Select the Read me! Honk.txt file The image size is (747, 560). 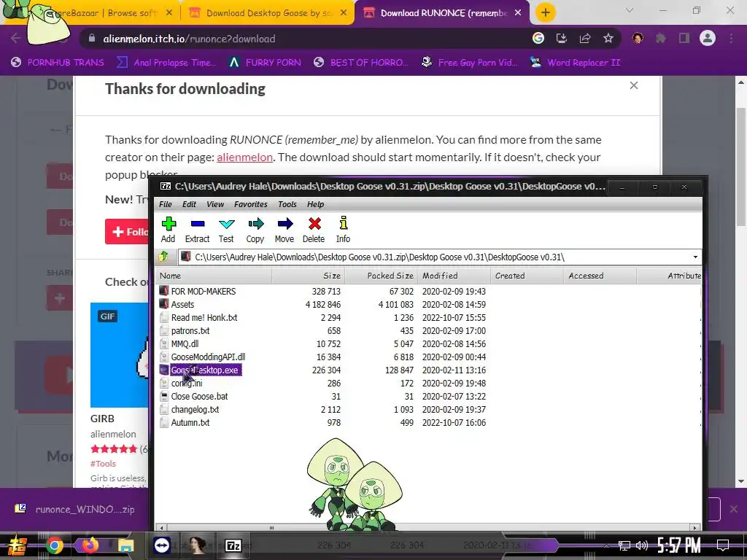click(x=204, y=318)
